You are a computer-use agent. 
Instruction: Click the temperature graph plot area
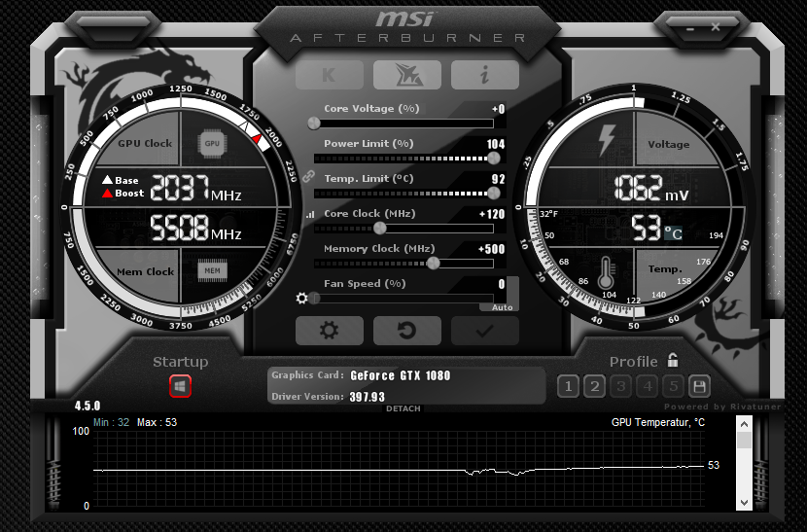pos(399,469)
